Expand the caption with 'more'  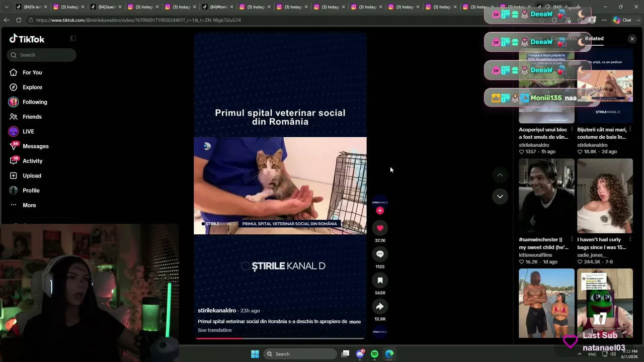coord(355,322)
